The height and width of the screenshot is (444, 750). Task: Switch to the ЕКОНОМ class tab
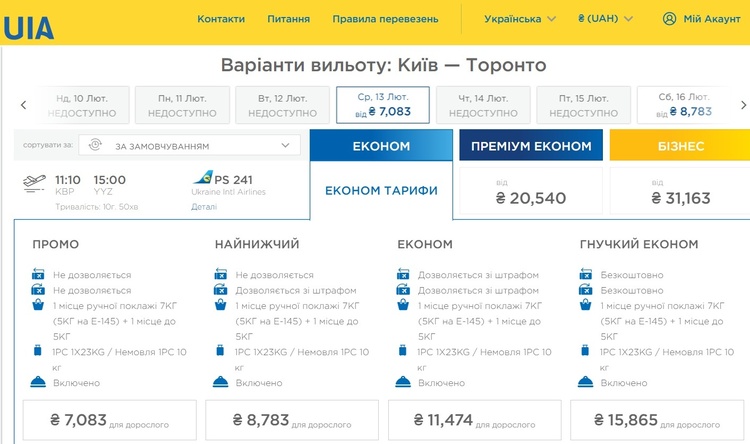point(381,145)
